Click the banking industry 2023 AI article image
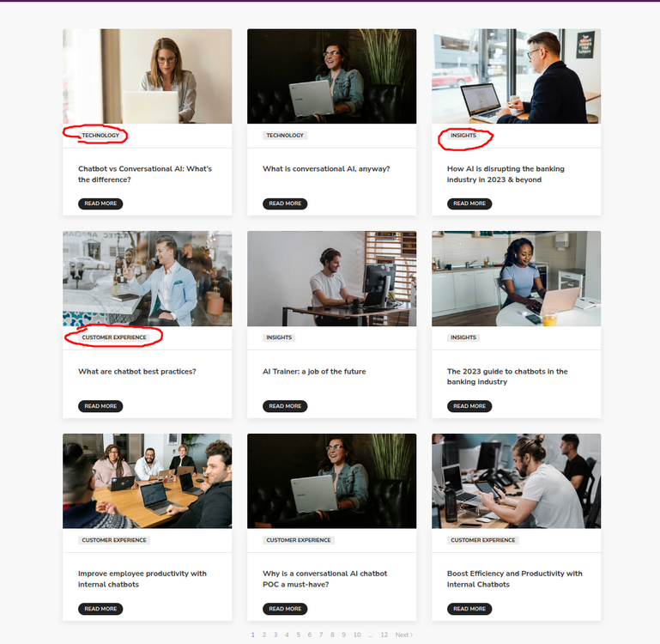The width and height of the screenshot is (660, 644). (516, 76)
